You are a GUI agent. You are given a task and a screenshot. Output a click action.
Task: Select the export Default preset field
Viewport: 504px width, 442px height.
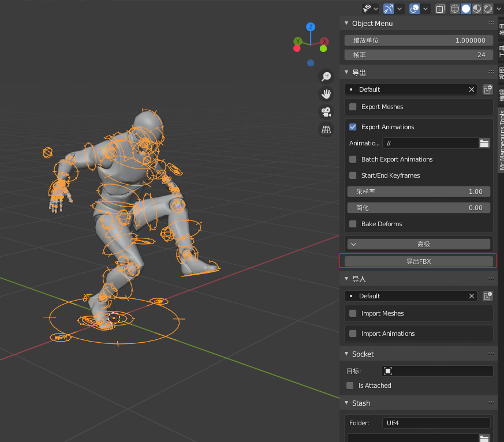tap(411, 89)
